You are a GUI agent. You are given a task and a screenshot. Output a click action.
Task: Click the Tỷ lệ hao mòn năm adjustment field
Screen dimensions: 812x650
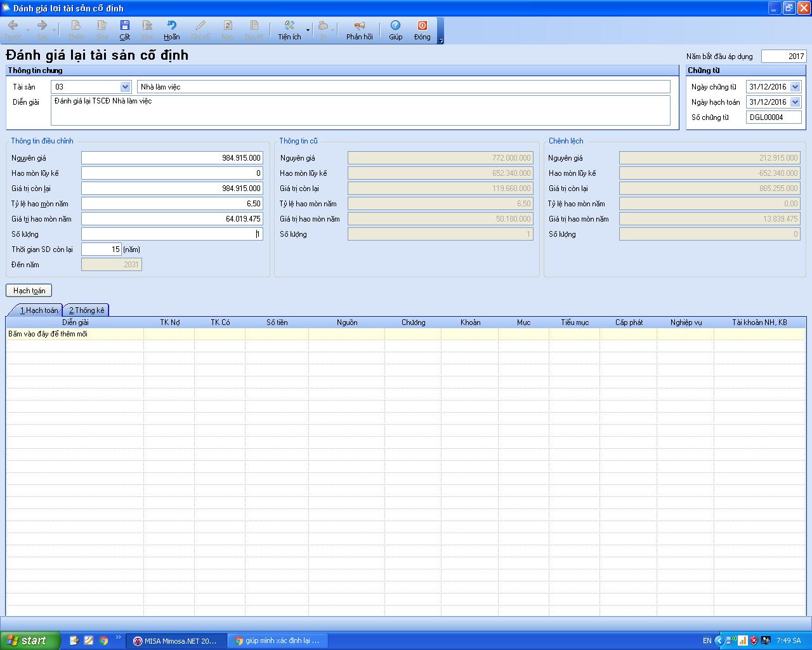point(172,204)
